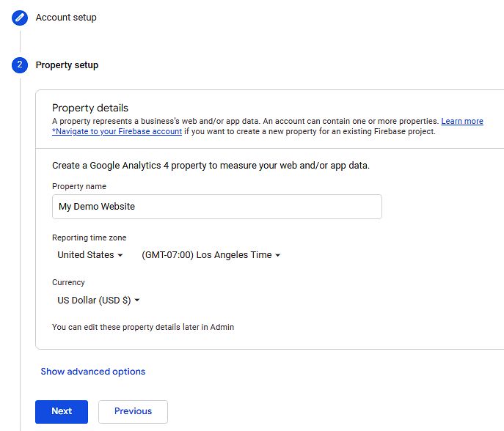This screenshot has width=504, height=431.
Task: Open the Learn more link
Action: [x=462, y=121]
